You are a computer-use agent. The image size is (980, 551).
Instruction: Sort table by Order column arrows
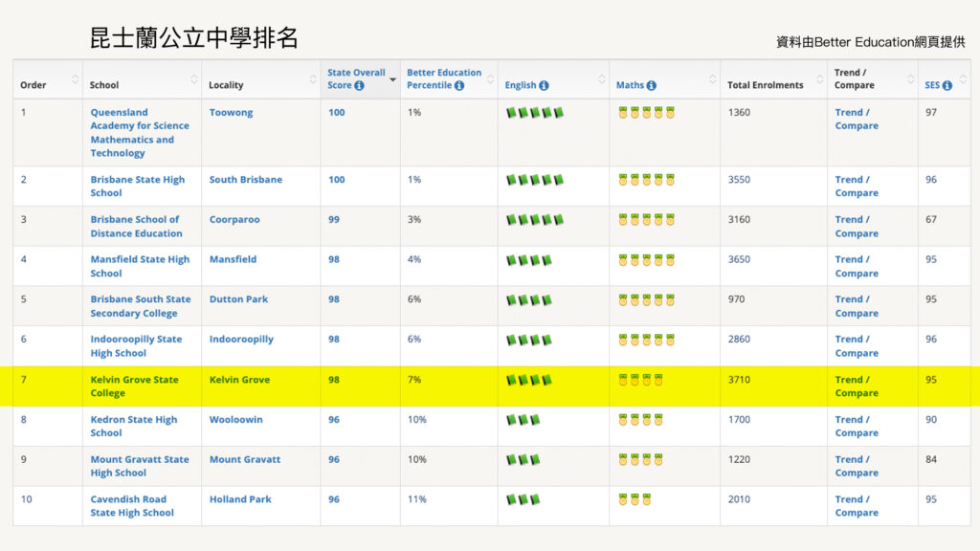tap(76, 79)
